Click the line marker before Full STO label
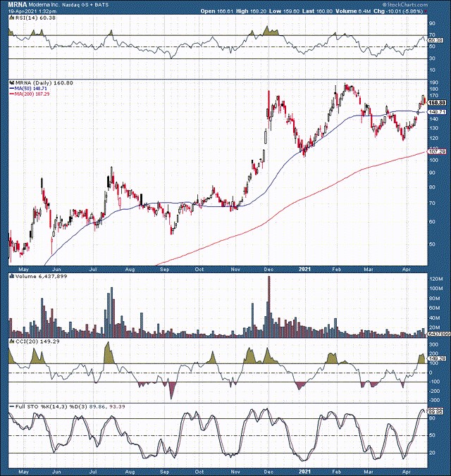 pos(12,406)
